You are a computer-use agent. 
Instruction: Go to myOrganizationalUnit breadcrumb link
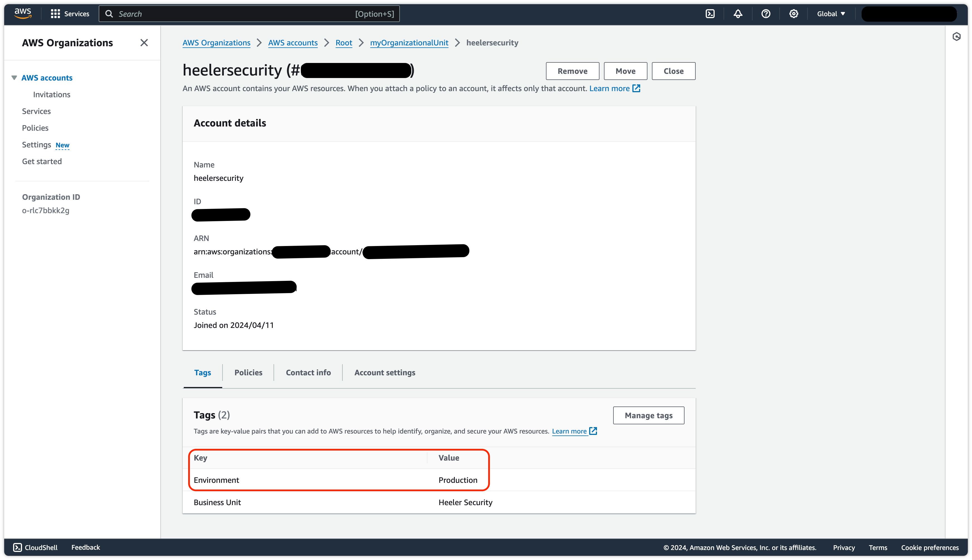[409, 43]
